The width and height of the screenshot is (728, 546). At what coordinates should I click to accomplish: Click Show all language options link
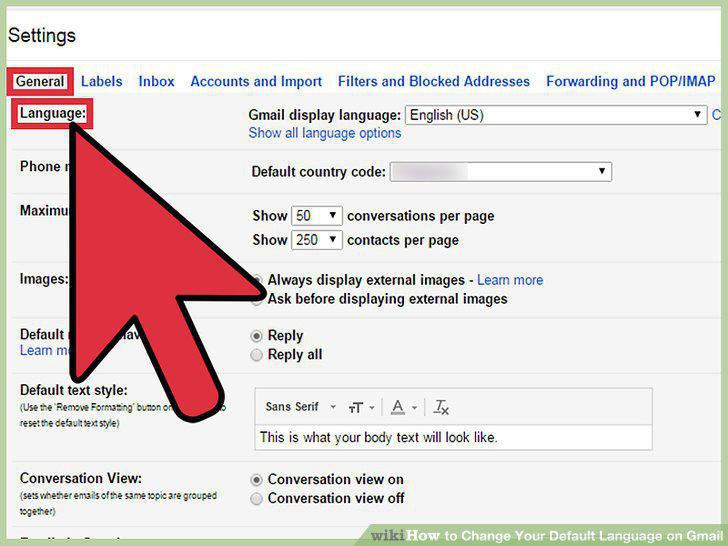click(325, 133)
